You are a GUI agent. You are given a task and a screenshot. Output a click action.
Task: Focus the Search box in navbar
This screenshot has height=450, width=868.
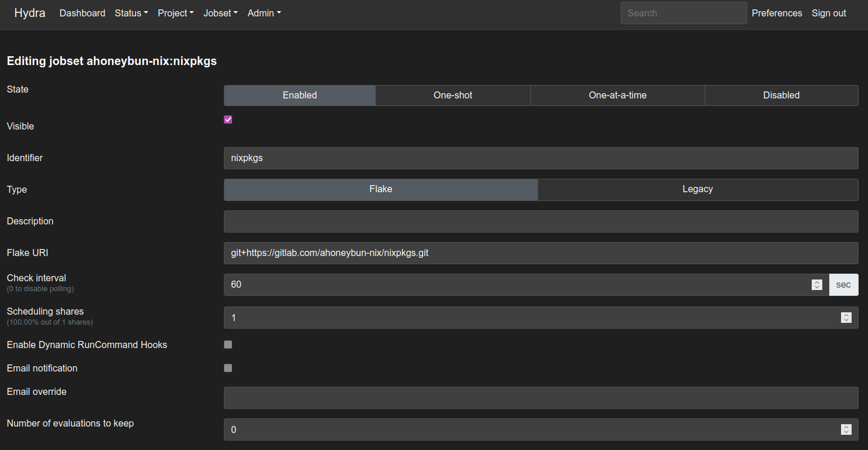[683, 13]
